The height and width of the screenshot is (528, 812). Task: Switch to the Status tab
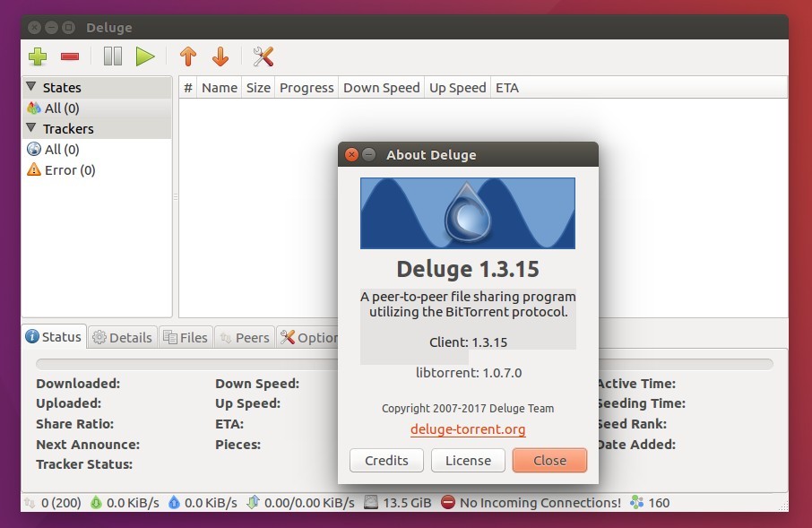click(55, 337)
